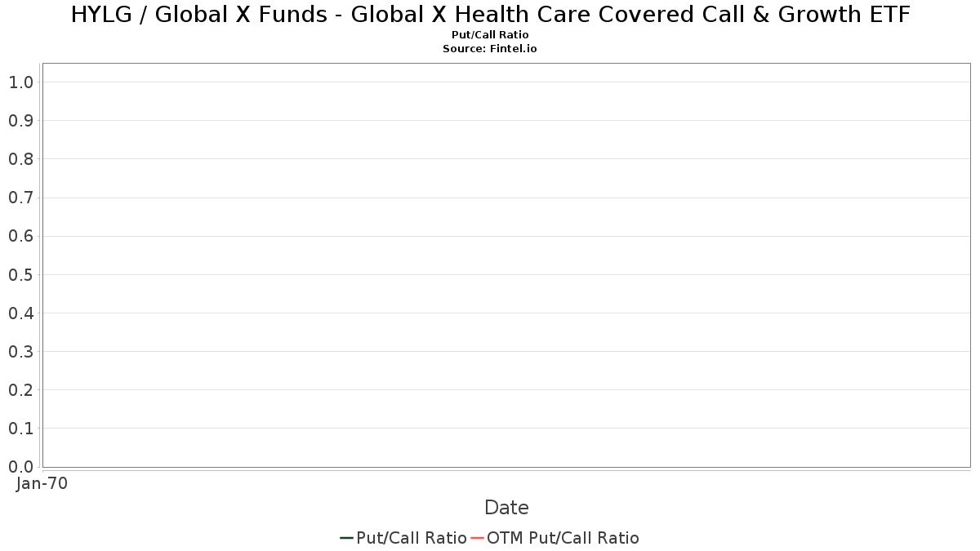The width and height of the screenshot is (980, 551).
Task: Click the 0.5 y-axis label
Action: [x=20, y=275]
